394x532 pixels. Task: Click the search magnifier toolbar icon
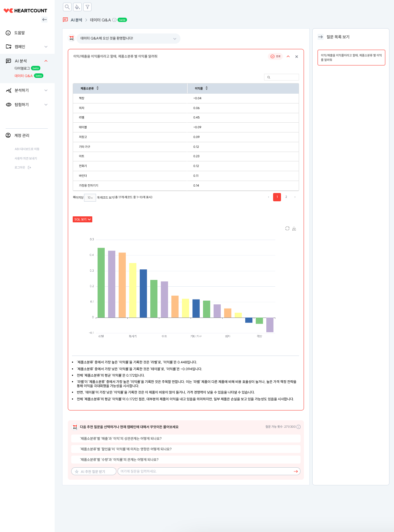[x=67, y=7]
